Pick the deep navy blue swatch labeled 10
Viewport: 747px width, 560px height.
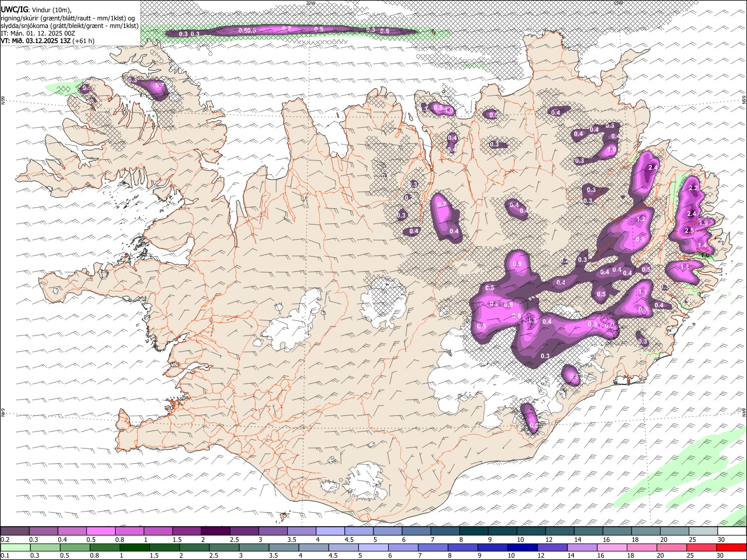(x=522, y=547)
